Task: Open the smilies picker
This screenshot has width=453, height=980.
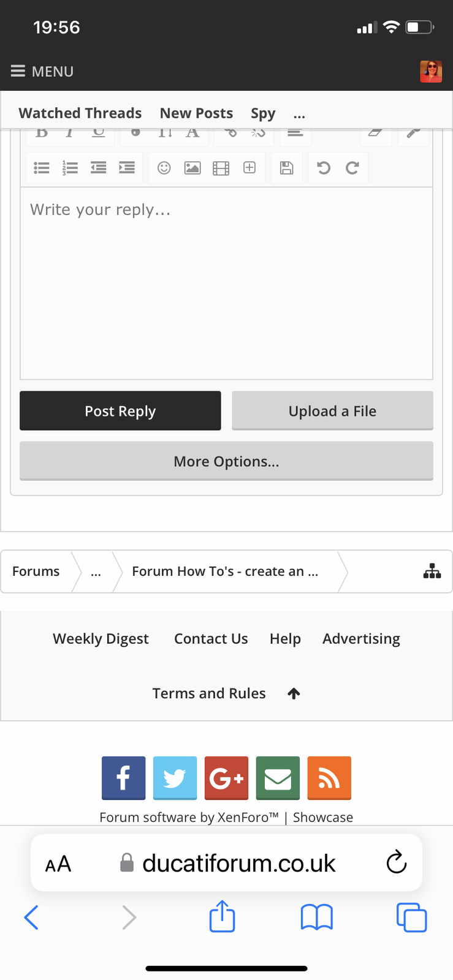Action: coord(164,168)
